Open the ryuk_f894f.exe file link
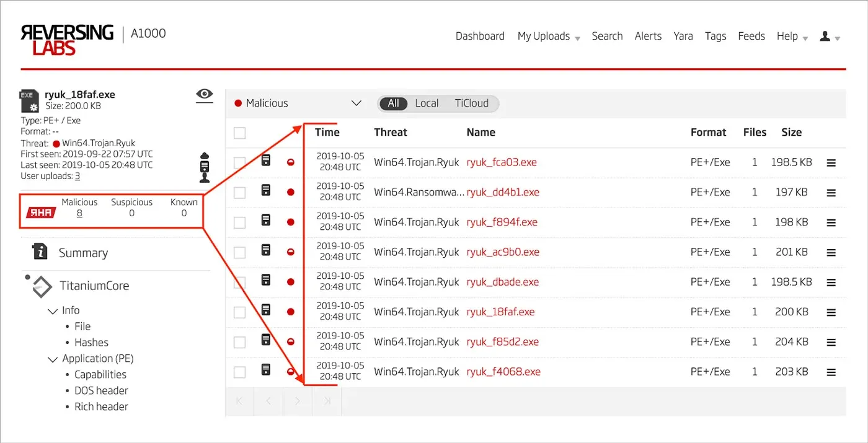Viewport: 868px width, 443px height. [502, 222]
